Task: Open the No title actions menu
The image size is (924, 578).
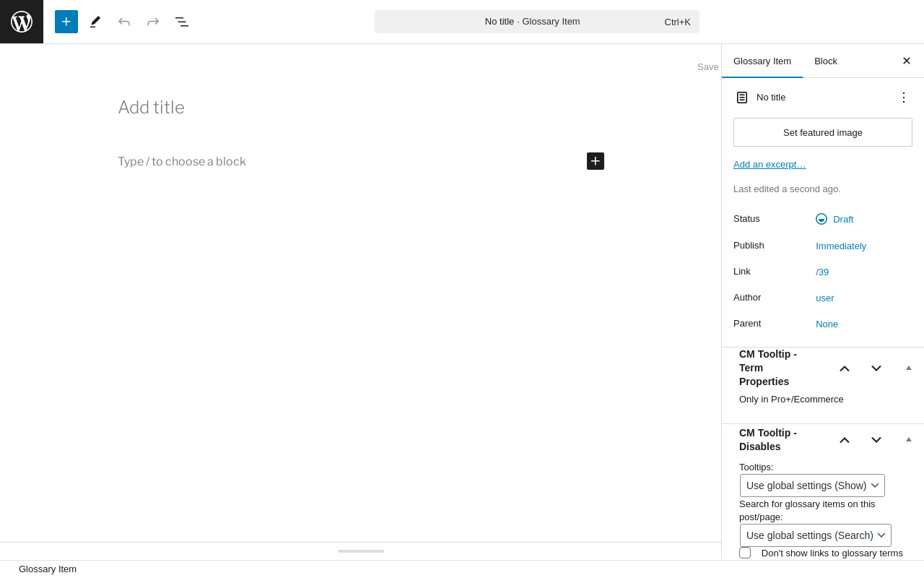Action: 904,97
